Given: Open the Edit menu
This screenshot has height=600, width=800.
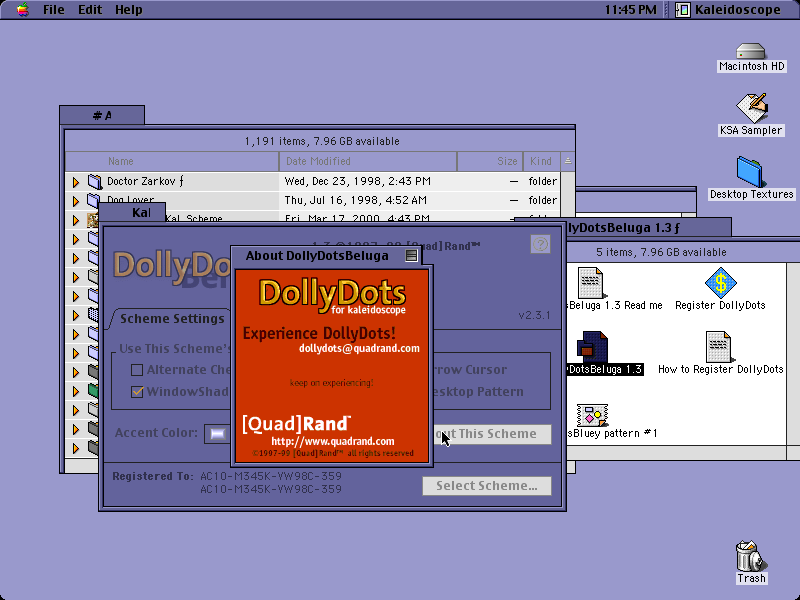Looking at the screenshot, I should pos(90,10).
